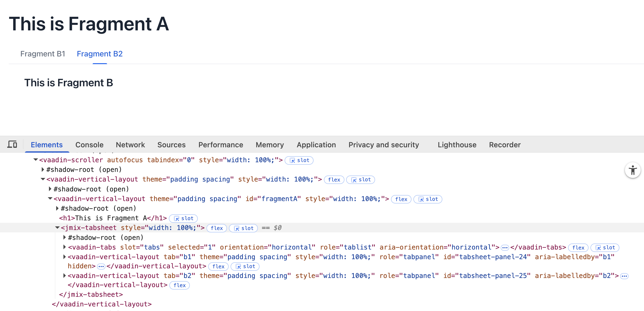Collapse the vaadin-scroller node
This screenshot has height=311, width=644.
(35, 160)
